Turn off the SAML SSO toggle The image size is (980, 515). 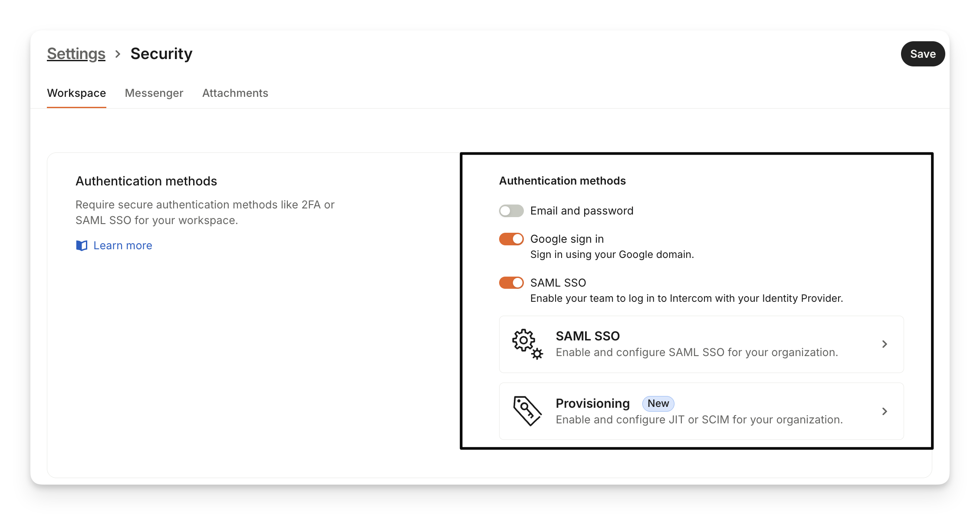(511, 283)
